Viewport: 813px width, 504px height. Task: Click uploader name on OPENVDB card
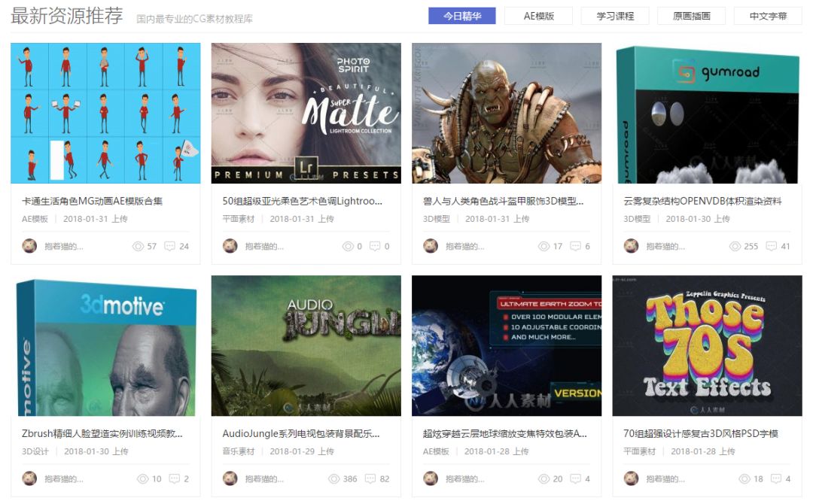665,247
